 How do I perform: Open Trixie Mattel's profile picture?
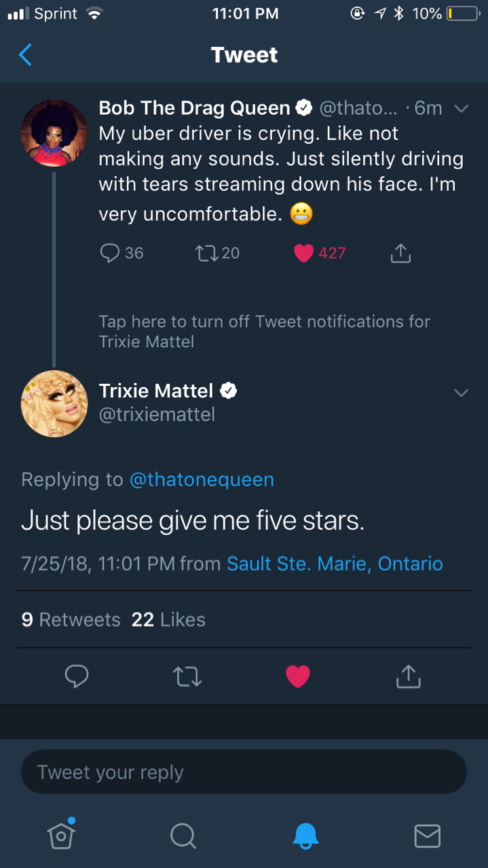(54, 403)
